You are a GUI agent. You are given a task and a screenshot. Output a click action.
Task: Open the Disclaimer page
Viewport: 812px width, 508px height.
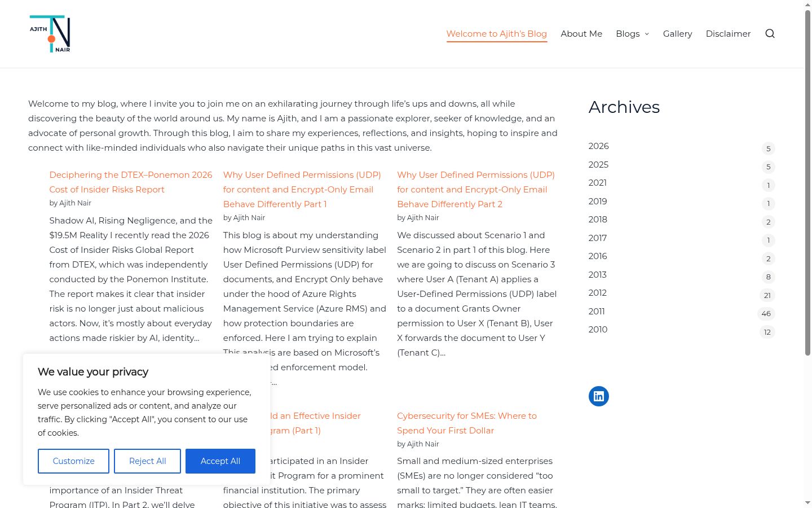click(728, 34)
